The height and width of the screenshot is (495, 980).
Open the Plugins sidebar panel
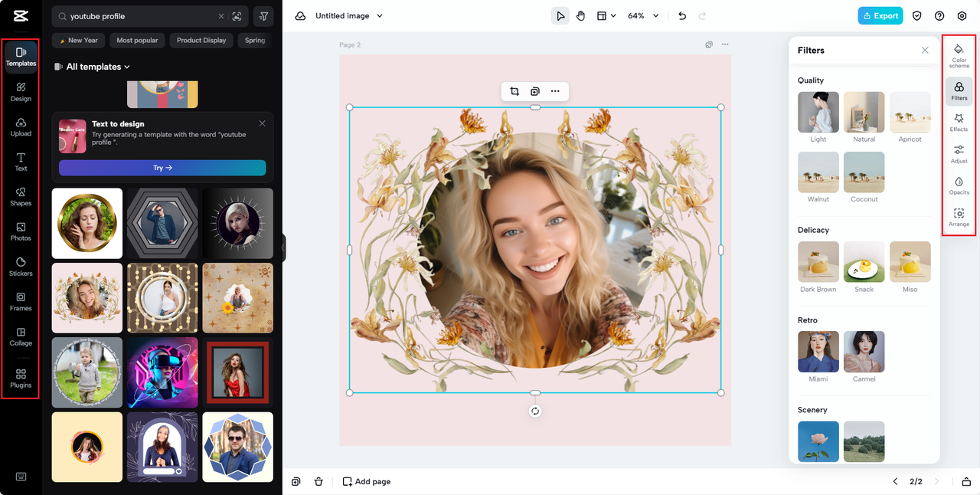(x=21, y=378)
